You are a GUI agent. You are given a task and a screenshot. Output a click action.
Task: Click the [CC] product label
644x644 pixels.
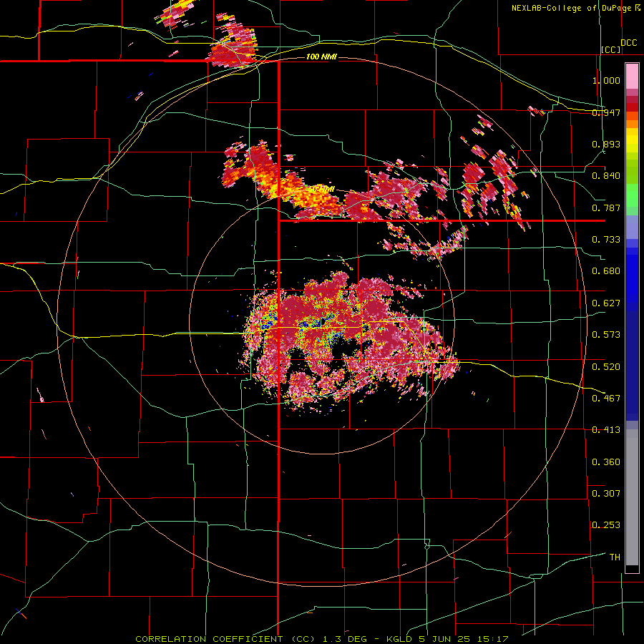tap(610, 49)
